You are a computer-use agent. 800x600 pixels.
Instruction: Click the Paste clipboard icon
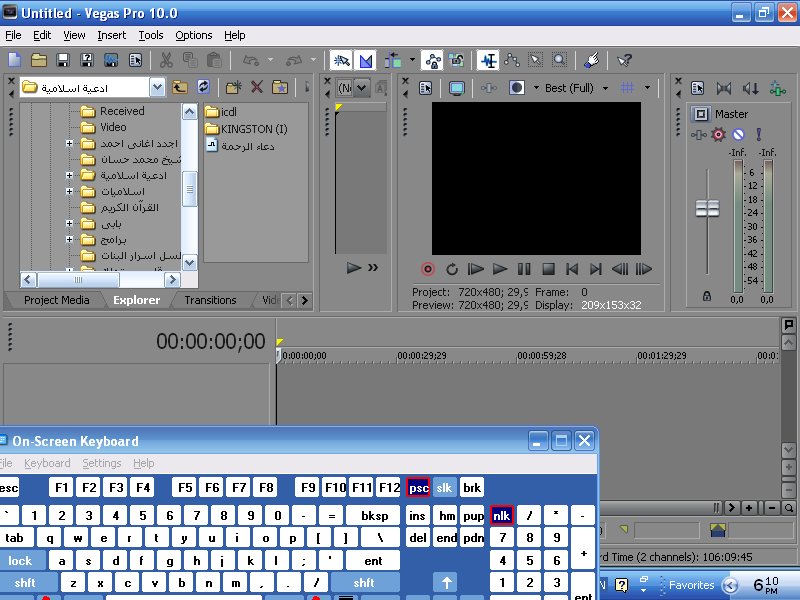pyautogui.click(x=214, y=60)
